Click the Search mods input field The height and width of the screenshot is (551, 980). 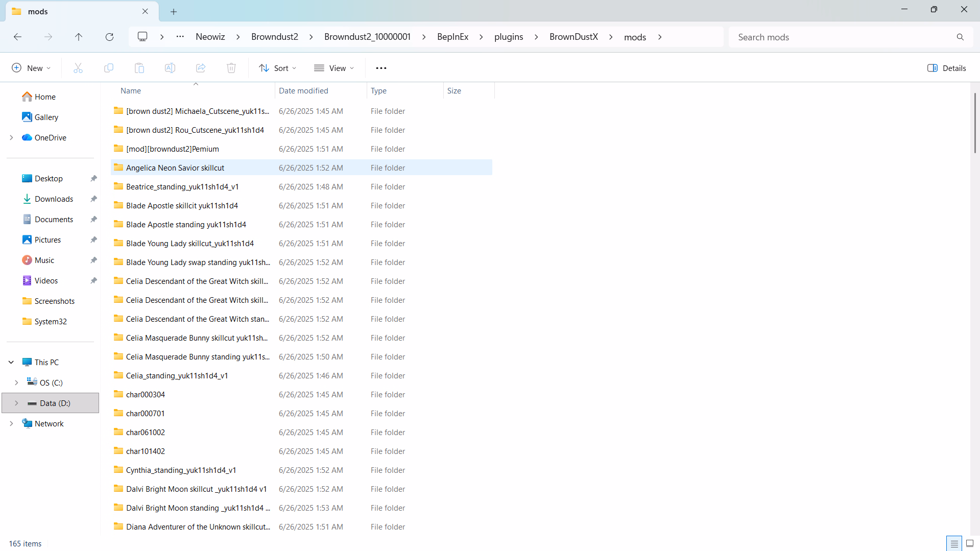[x=843, y=37]
